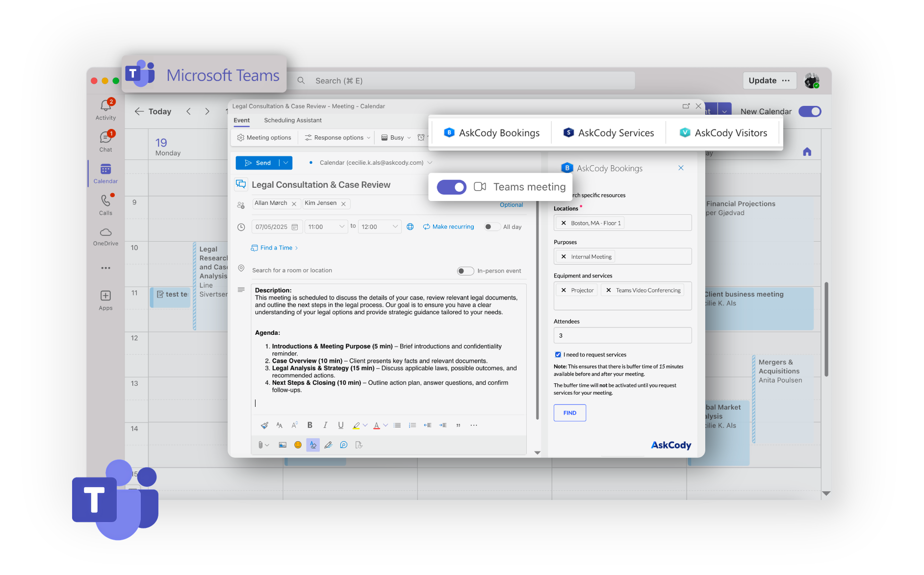Image resolution: width=924 pixels, height=575 pixels.
Task: Pick yellow text highlight color
Action: click(357, 425)
